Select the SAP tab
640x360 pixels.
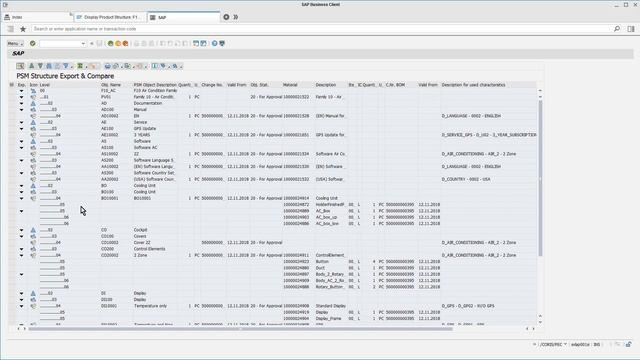click(184, 17)
